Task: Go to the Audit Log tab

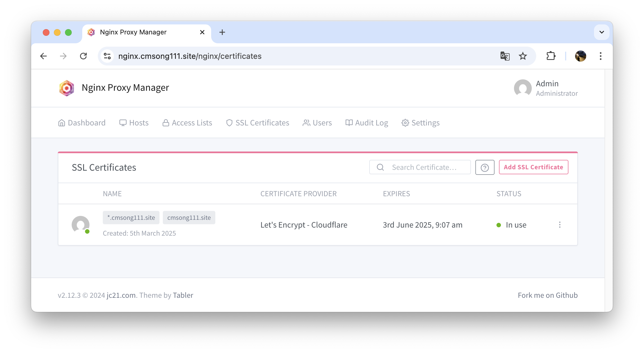Action: click(366, 123)
